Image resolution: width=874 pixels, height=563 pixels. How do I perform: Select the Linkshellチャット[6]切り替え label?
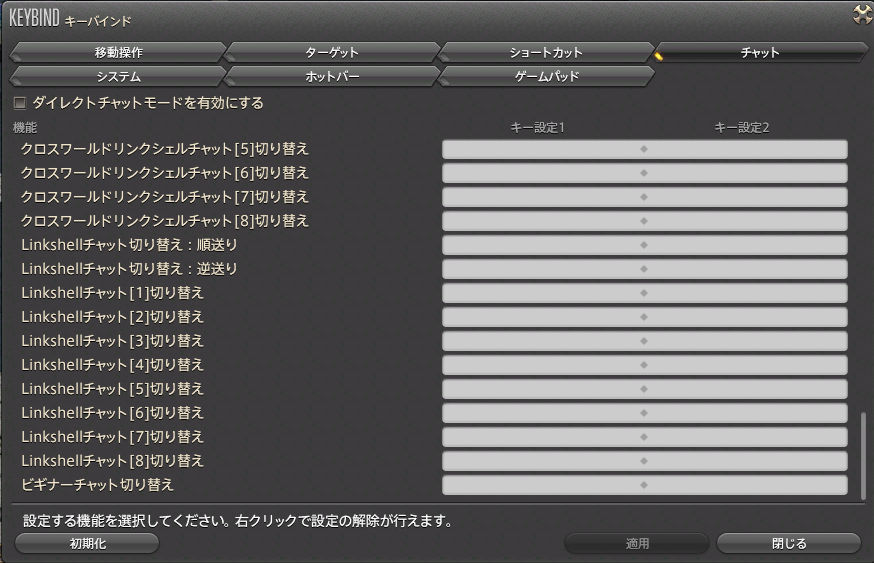(113, 413)
